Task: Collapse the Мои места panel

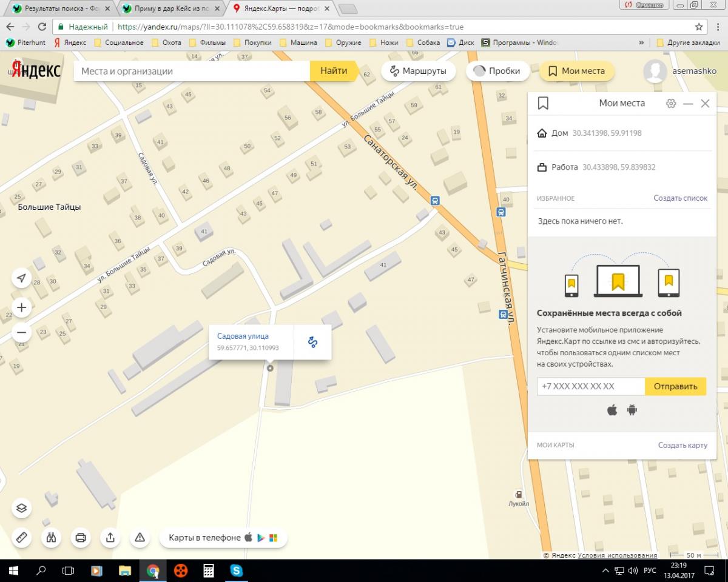Action: (688, 104)
